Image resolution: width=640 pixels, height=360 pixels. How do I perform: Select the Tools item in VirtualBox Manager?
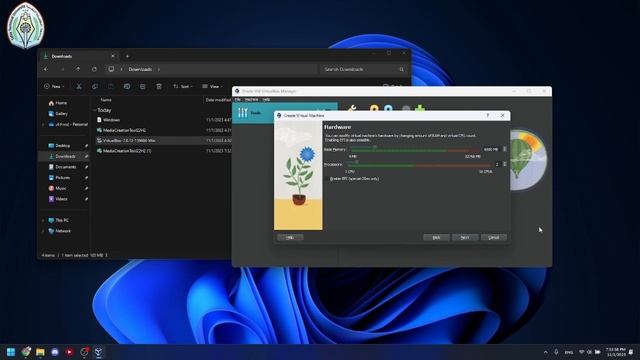(284, 113)
